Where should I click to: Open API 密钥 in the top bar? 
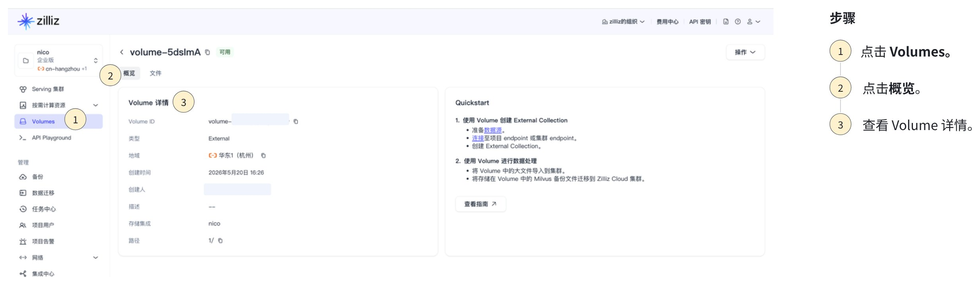(700, 22)
